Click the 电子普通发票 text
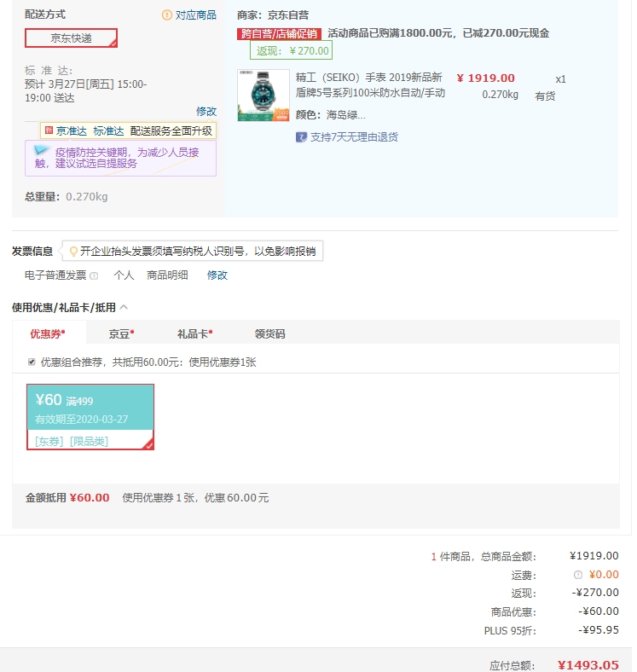 coord(55,275)
